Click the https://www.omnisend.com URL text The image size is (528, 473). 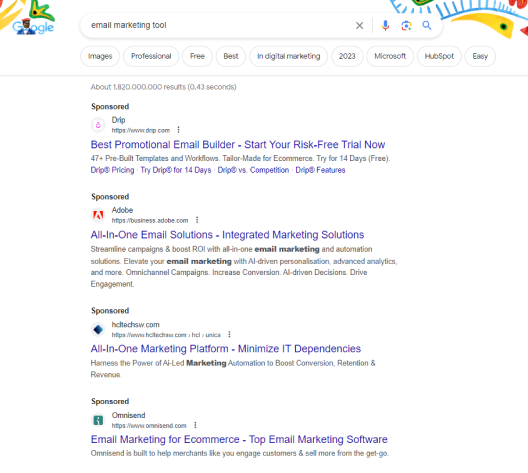[x=149, y=426]
